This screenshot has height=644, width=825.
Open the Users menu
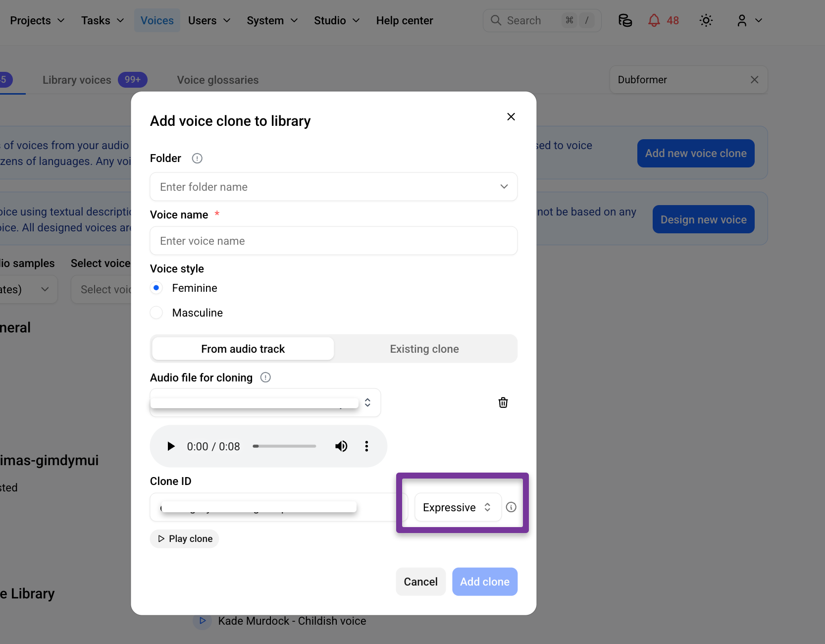[209, 20]
